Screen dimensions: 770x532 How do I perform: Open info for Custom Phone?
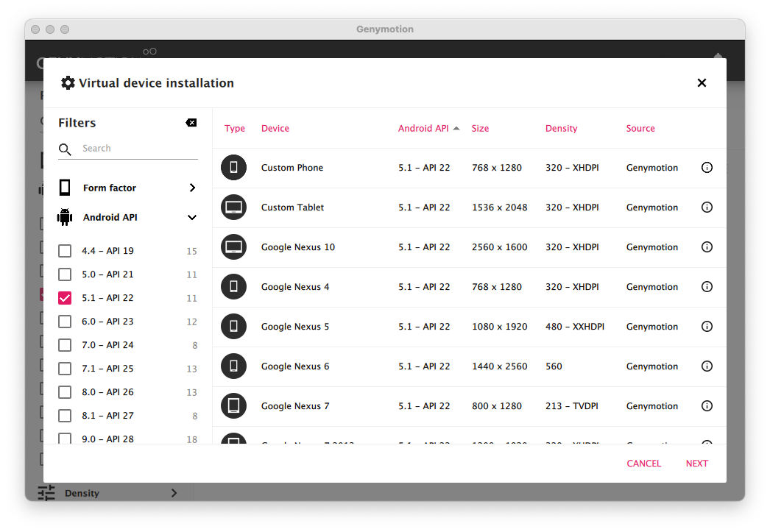tap(707, 167)
